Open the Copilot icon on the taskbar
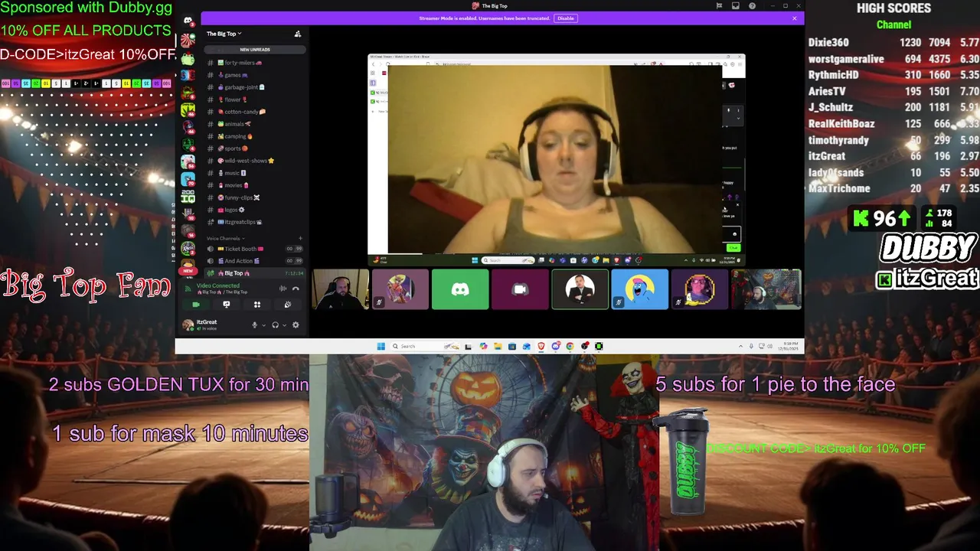This screenshot has width=980, height=551. click(x=483, y=346)
